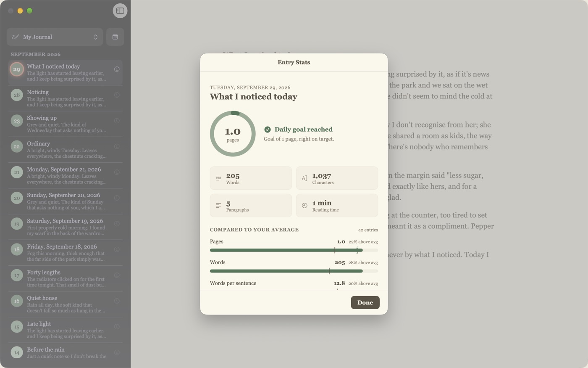This screenshot has height=368, width=588.
Task: Open info icon for "Quiet house" entry
Action: (117, 301)
